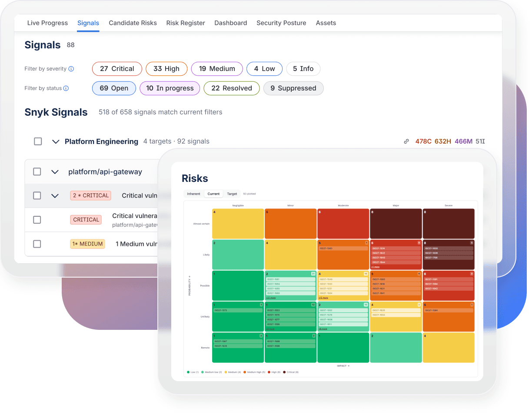Open risk ISO27-1584 in Unlikely/Severe cell
This screenshot has width=532, height=416.
(x=448, y=310)
